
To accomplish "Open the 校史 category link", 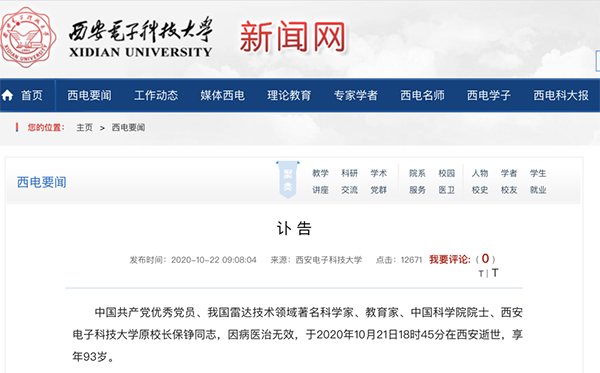I will (x=479, y=190).
